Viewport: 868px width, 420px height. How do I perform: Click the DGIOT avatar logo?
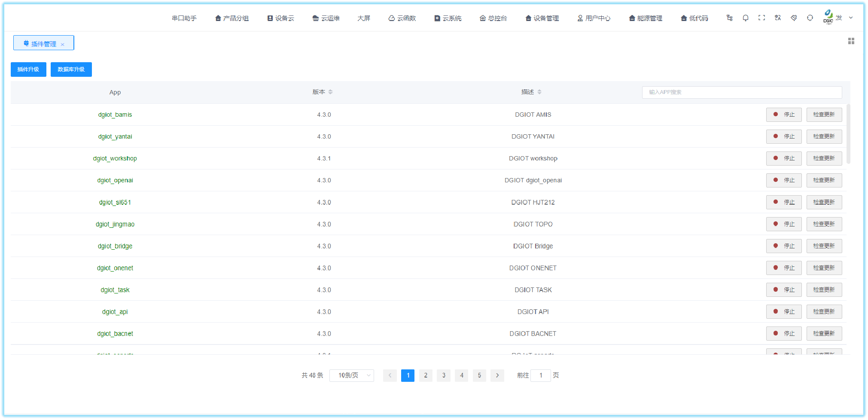(828, 17)
